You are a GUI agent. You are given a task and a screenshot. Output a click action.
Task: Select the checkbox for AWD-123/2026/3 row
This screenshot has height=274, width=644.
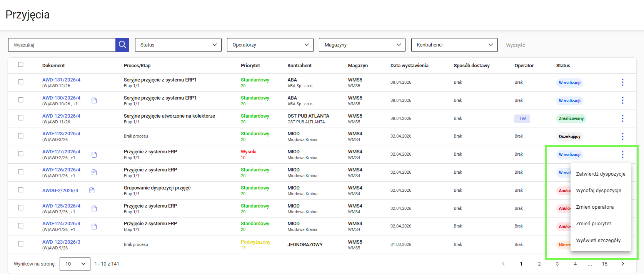point(21,244)
